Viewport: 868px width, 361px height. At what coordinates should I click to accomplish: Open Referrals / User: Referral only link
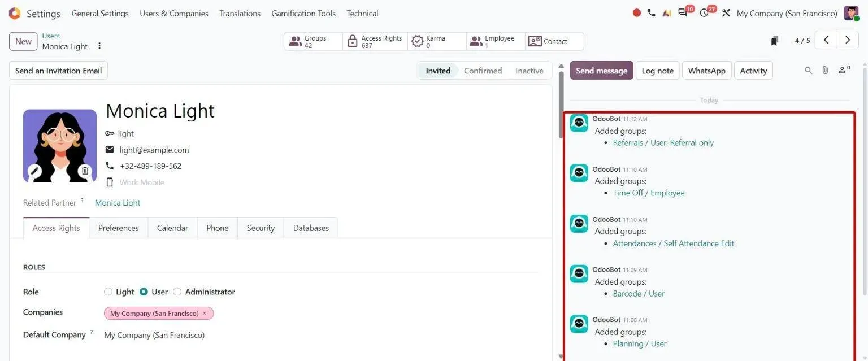pyautogui.click(x=663, y=142)
